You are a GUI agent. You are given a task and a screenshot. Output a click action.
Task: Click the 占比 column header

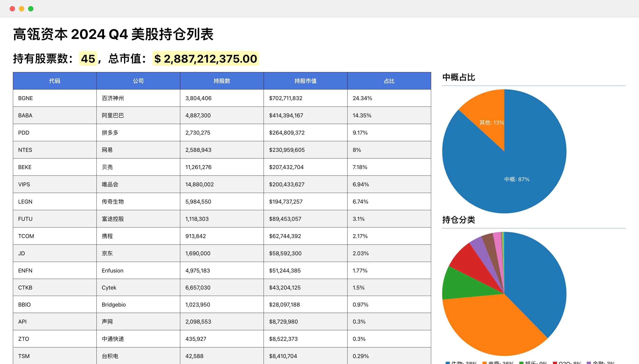389,81
